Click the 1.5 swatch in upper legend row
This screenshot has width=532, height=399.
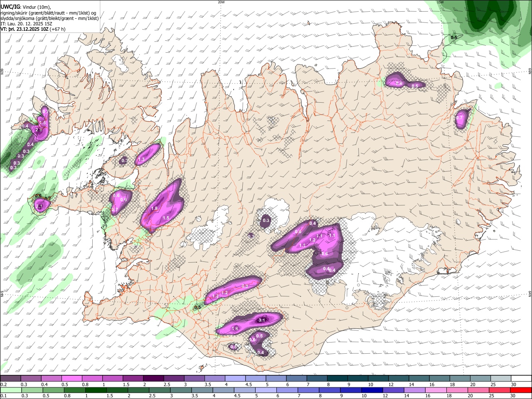coord(133,378)
